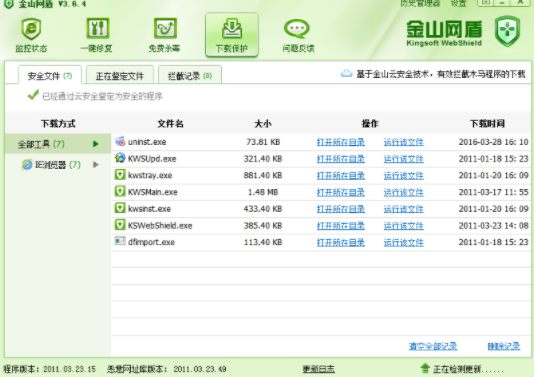Click the 下载时间 column header
The width and height of the screenshot is (534, 377).
487,123
